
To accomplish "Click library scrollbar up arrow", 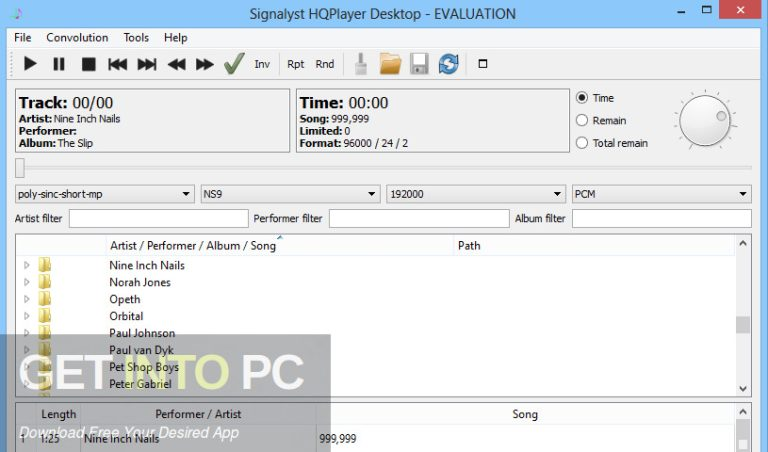I will tap(743, 243).
